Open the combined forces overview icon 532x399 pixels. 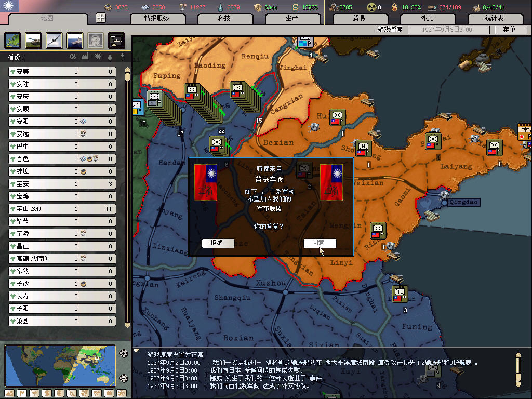[x=116, y=41]
